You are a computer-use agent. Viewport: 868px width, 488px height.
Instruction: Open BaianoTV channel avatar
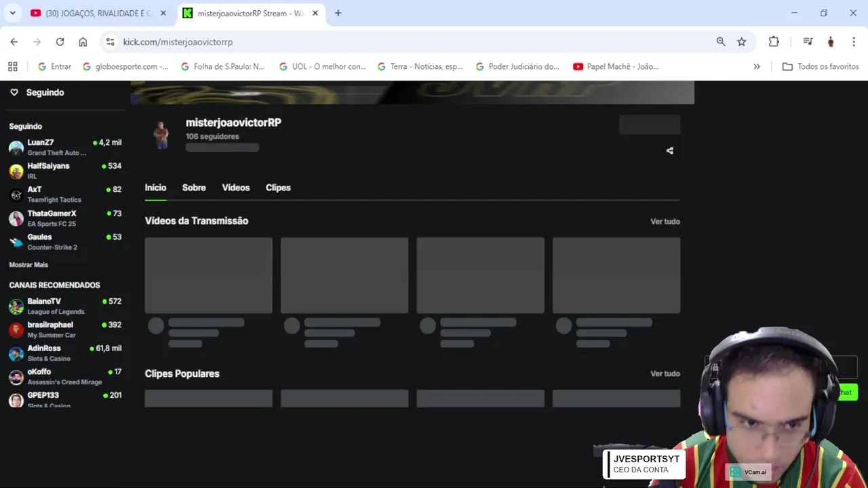point(16,306)
